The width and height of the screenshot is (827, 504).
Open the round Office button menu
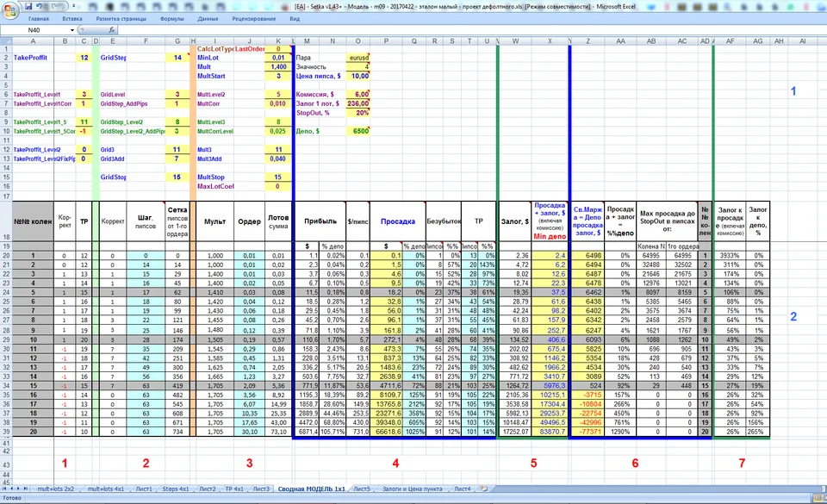(x=10, y=9)
